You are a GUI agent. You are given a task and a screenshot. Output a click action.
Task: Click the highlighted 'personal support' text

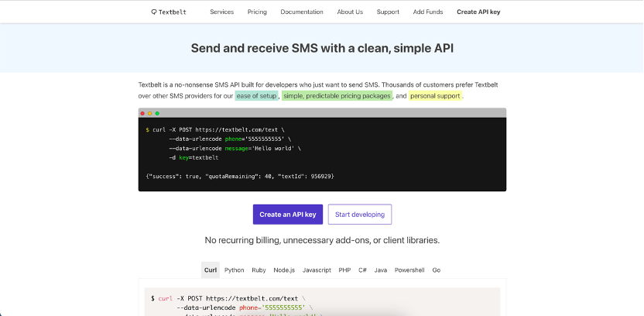click(435, 96)
